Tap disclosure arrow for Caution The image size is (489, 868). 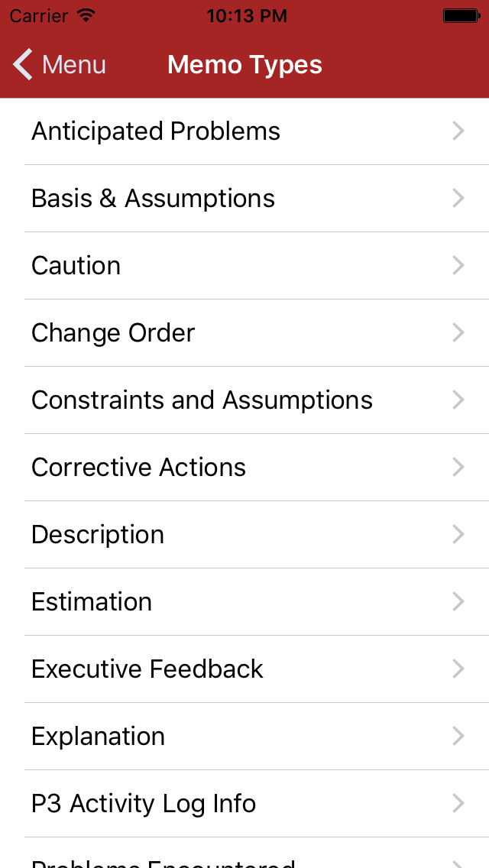[x=458, y=266]
